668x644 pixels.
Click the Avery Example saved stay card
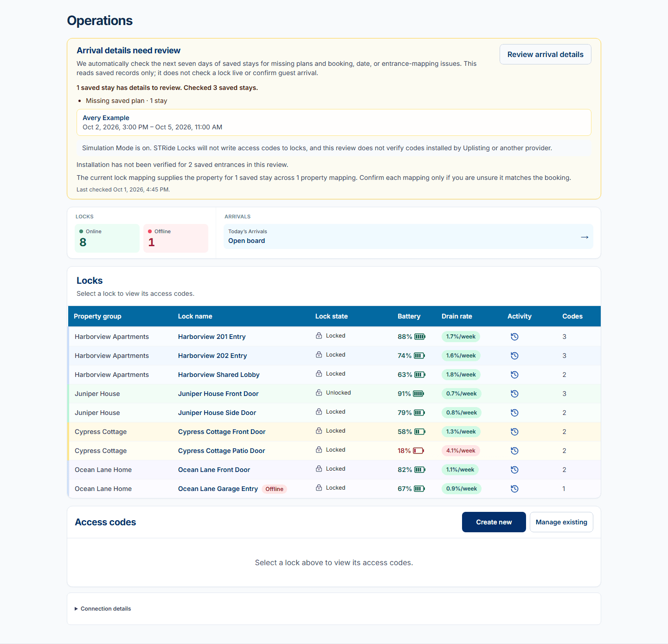pos(334,122)
